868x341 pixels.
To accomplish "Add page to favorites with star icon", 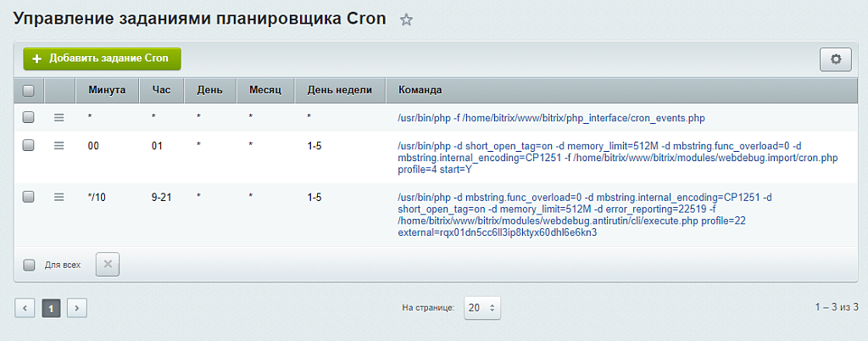I will pyautogui.click(x=406, y=20).
